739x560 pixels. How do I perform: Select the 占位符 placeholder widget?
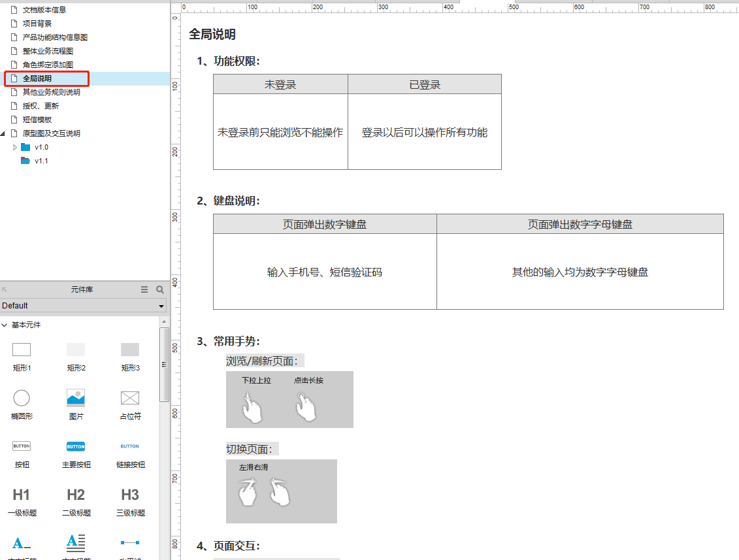[129, 397]
